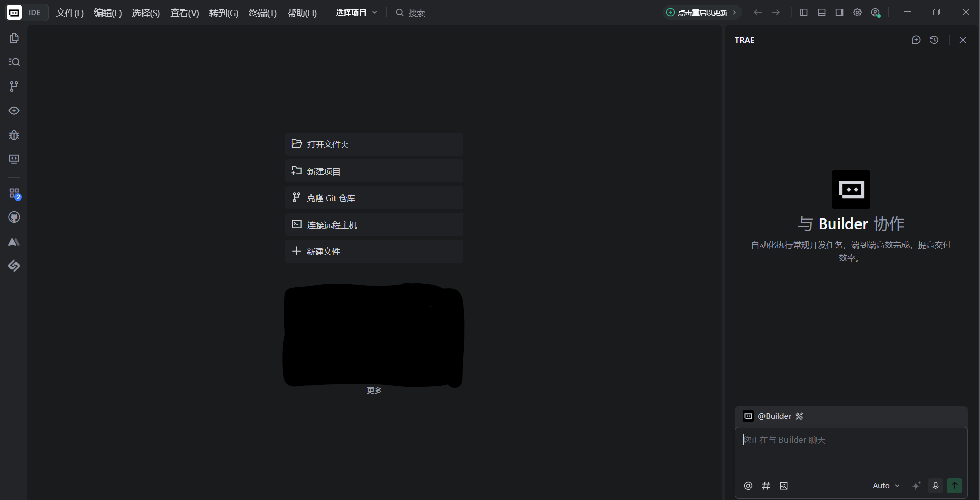Viewport: 980px width, 500px height.
Task: Expand the 点击重启以更新 update chevron
Action: pos(734,13)
